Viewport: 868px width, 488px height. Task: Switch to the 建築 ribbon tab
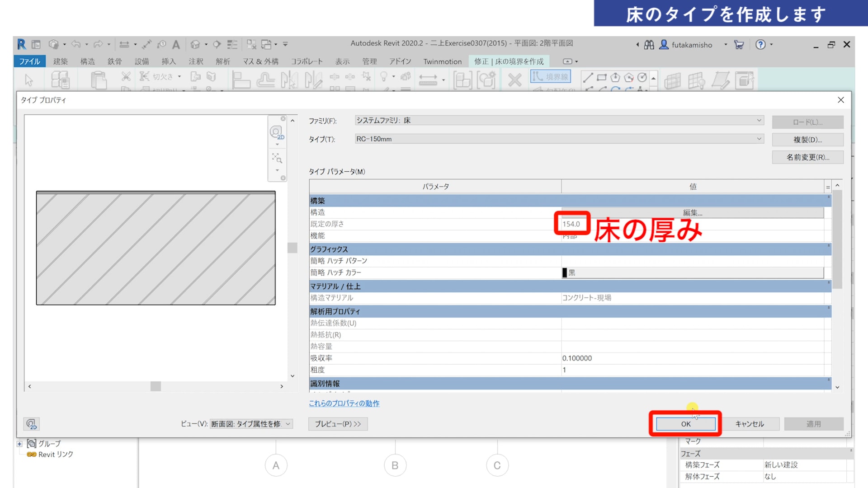[x=60, y=61]
